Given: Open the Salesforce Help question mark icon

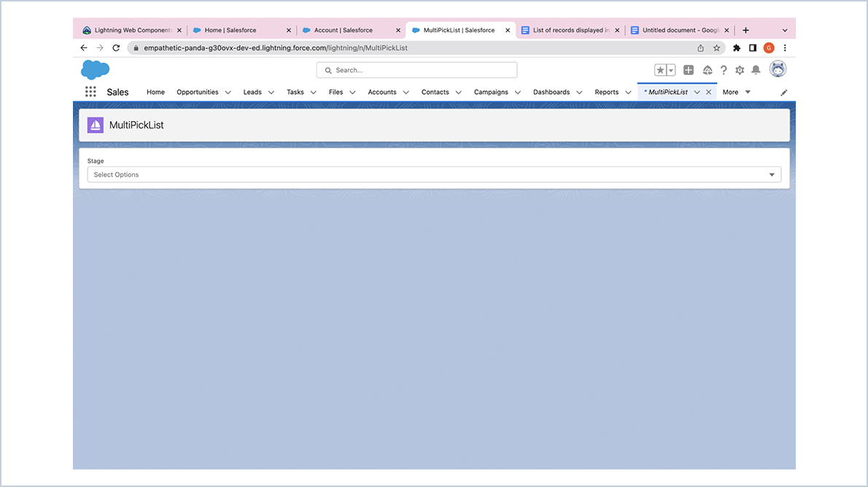Looking at the screenshot, I should (723, 69).
